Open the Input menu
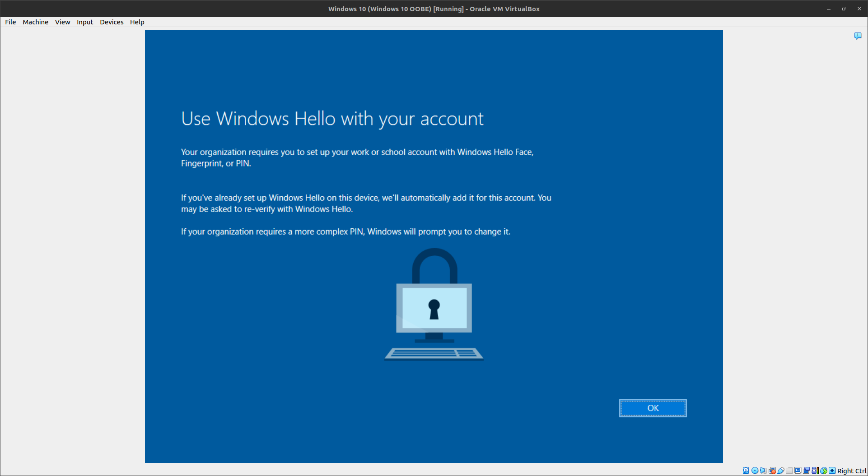The height and width of the screenshot is (476, 868). click(x=85, y=22)
